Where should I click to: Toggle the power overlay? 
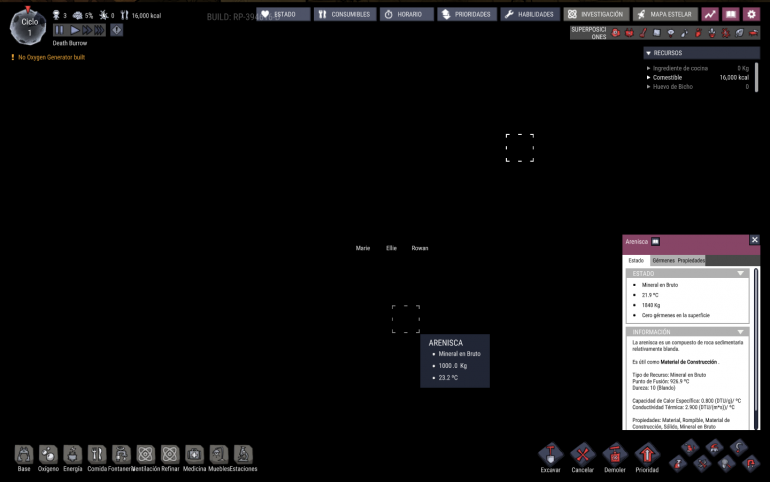(x=629, y=33)
